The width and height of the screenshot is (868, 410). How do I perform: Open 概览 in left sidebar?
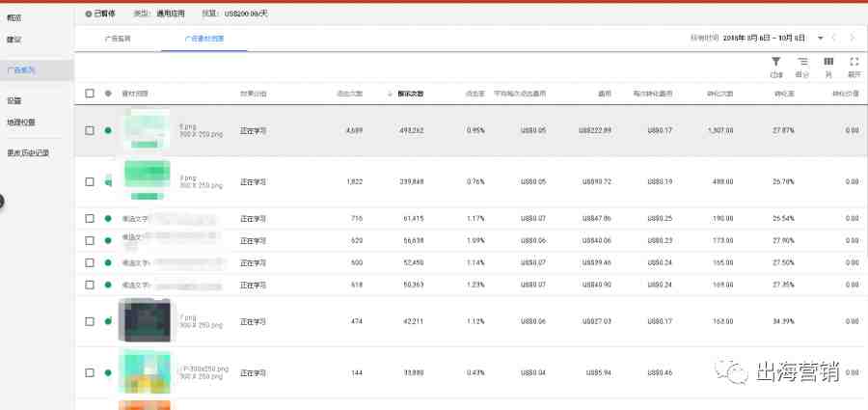click(14, 17)
